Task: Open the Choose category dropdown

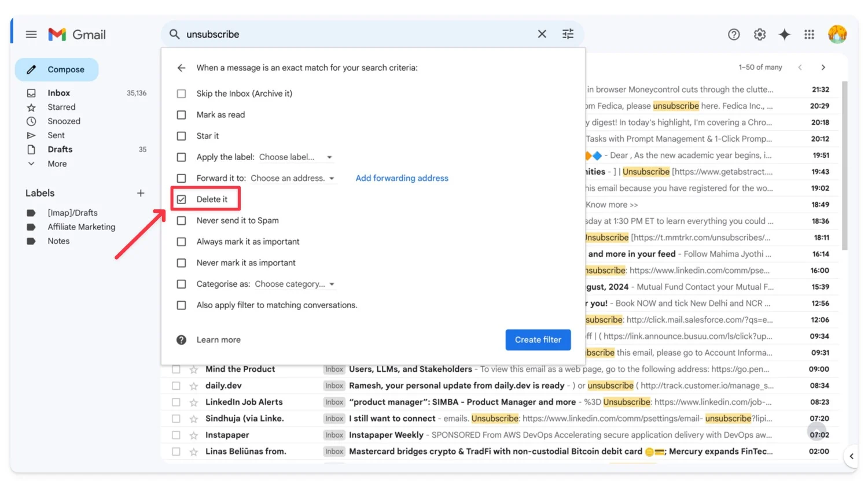Action: [295, 284]
